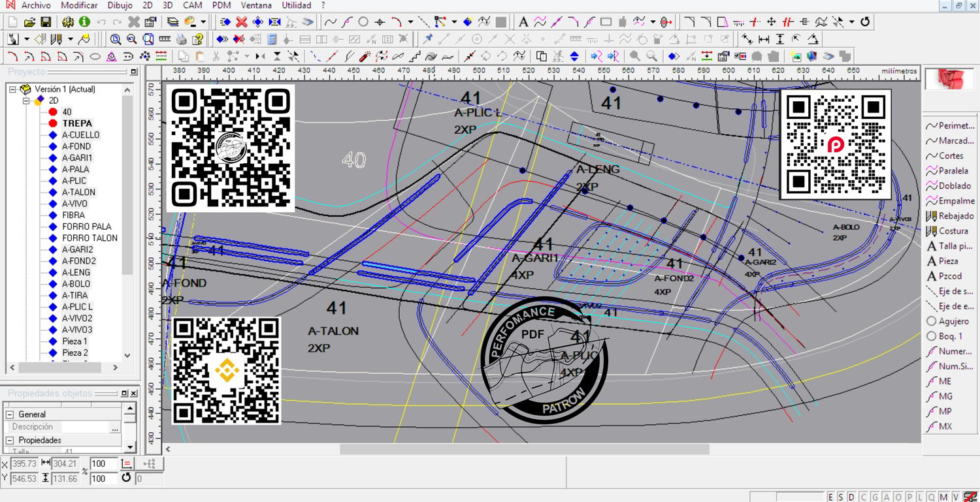The height and width of the screenshot is (502, 980).
Task: Select the Cortes line type
Action: (945, 156)
